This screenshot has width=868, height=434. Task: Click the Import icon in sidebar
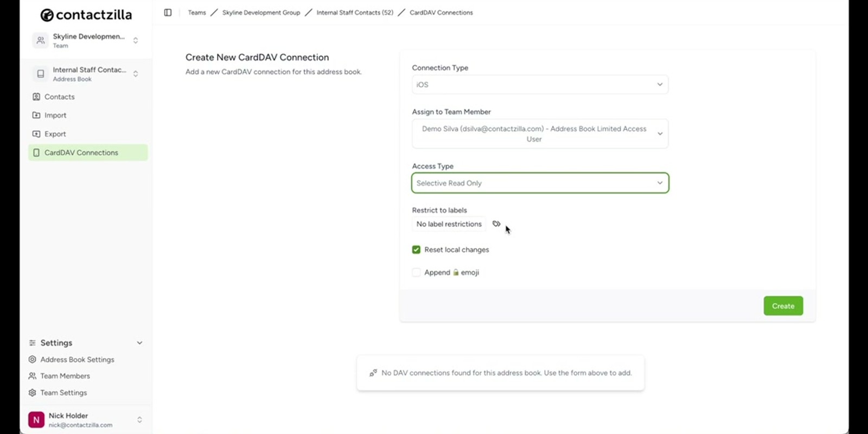pyautogui.click(x=36, y=115)
